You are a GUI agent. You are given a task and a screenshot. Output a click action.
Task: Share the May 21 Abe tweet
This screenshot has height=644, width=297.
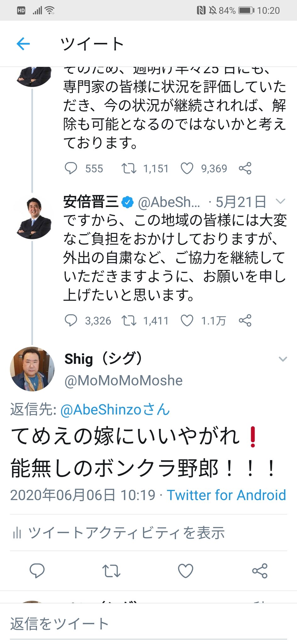tap(245, 320)
